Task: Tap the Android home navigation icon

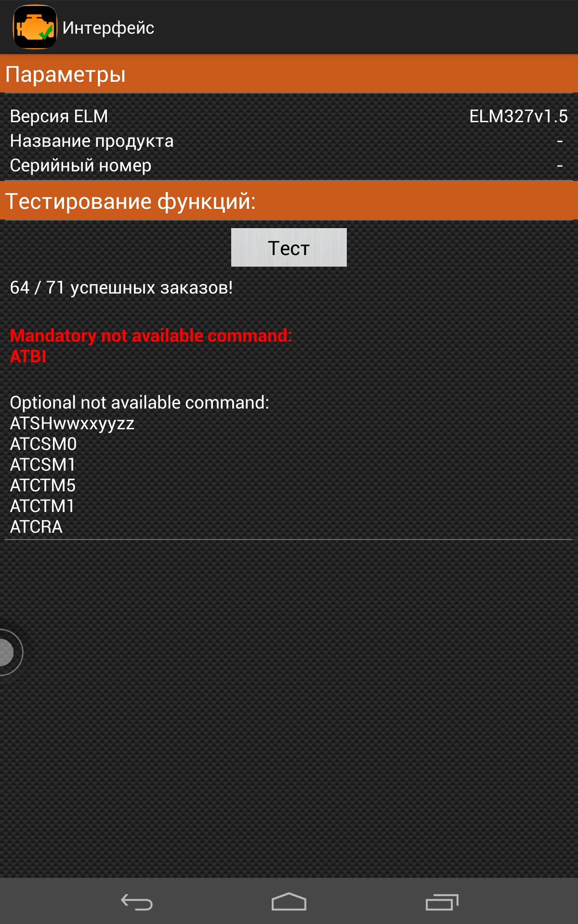Action: point(289,901)
